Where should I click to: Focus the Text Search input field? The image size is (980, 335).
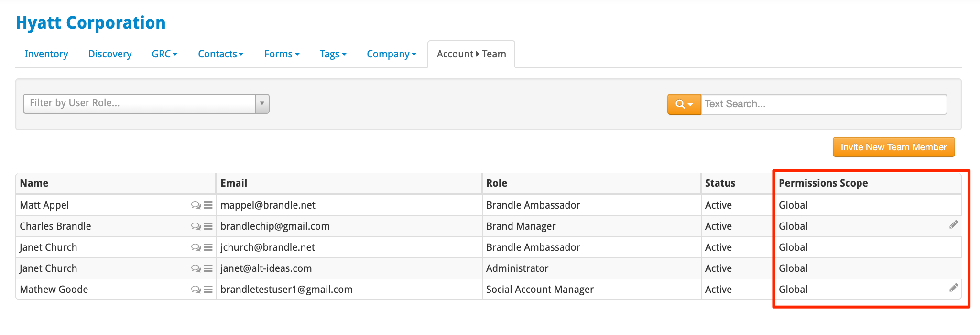pos(823,104)
